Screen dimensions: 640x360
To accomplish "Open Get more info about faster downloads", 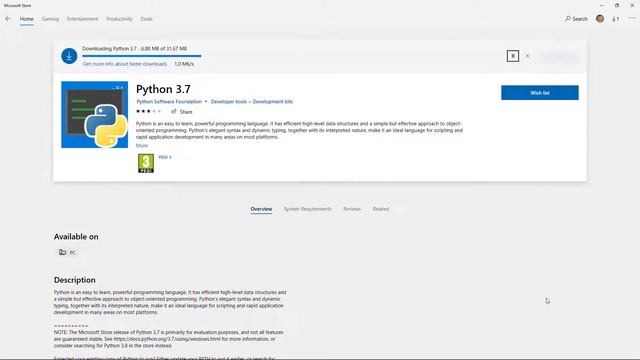I will pos(124,64).
